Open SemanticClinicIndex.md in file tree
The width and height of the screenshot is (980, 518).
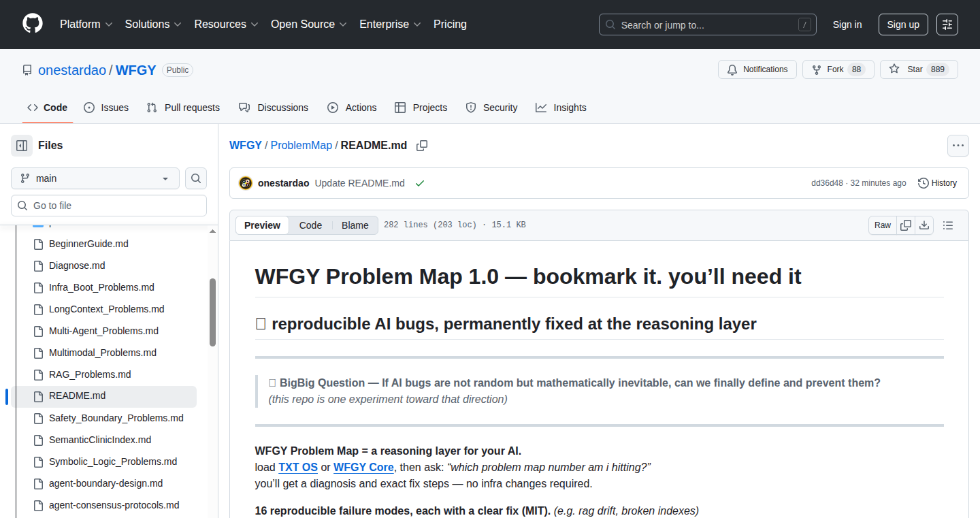(100, 440)
